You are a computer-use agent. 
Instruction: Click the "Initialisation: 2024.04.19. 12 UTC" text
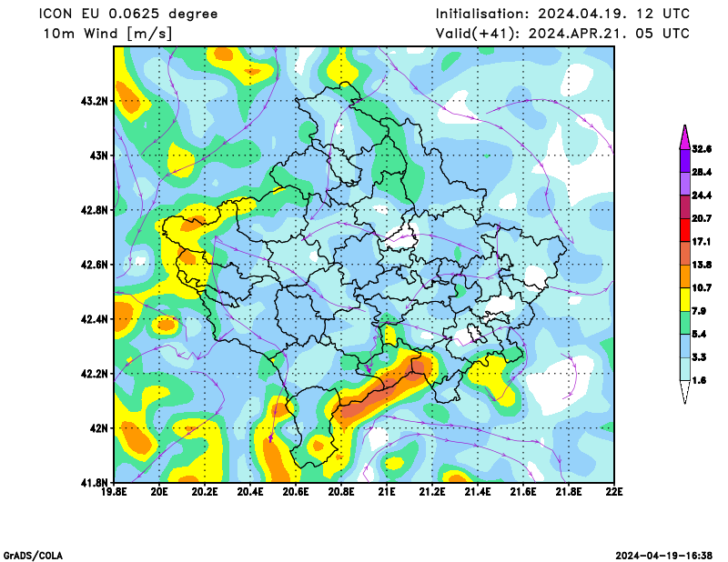562,14
